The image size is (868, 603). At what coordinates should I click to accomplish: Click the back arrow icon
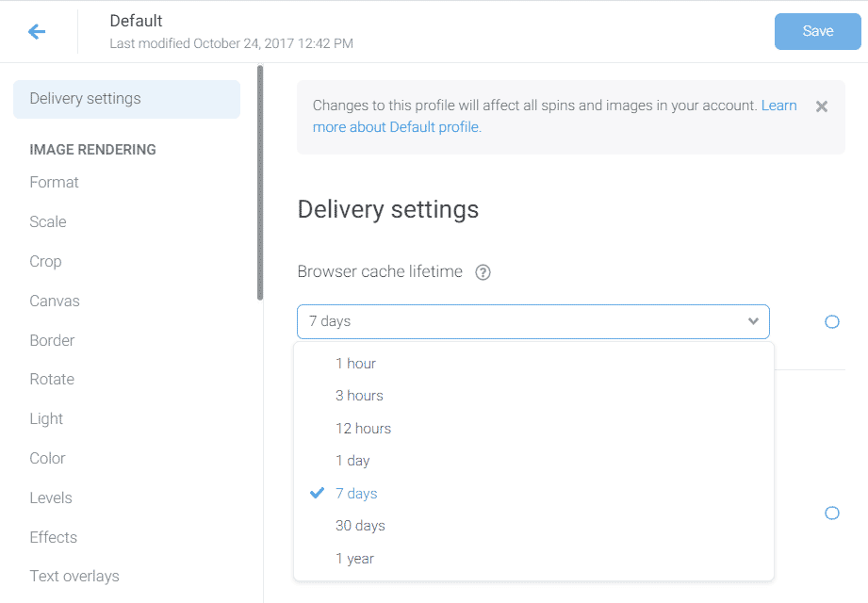pyautogui.click(x=37, y=32)
